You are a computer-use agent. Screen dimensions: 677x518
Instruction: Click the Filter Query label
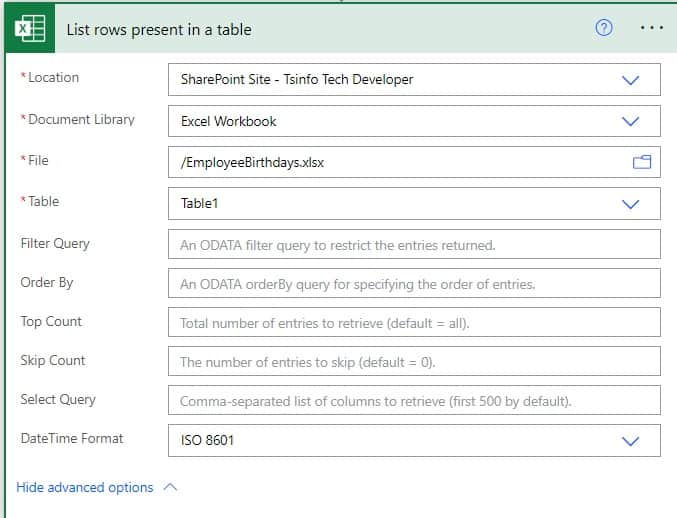click(x=55, y=244)
